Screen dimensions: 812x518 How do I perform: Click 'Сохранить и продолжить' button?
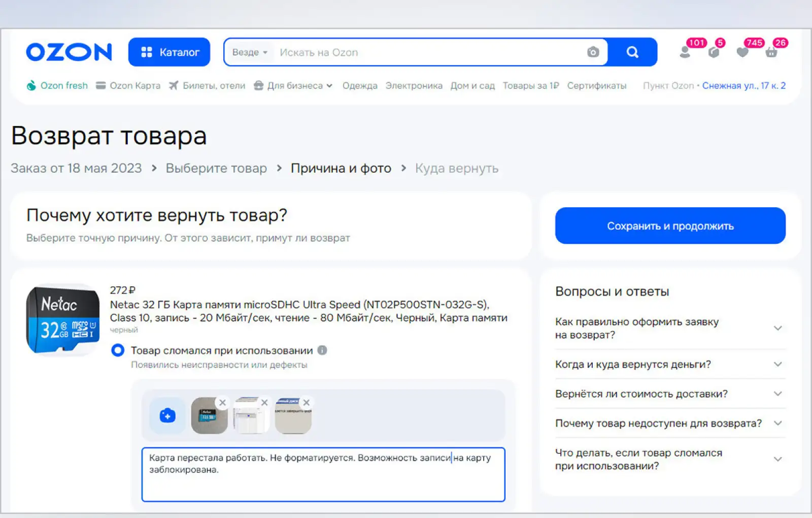pyautogui.click(x=670, y=226)
